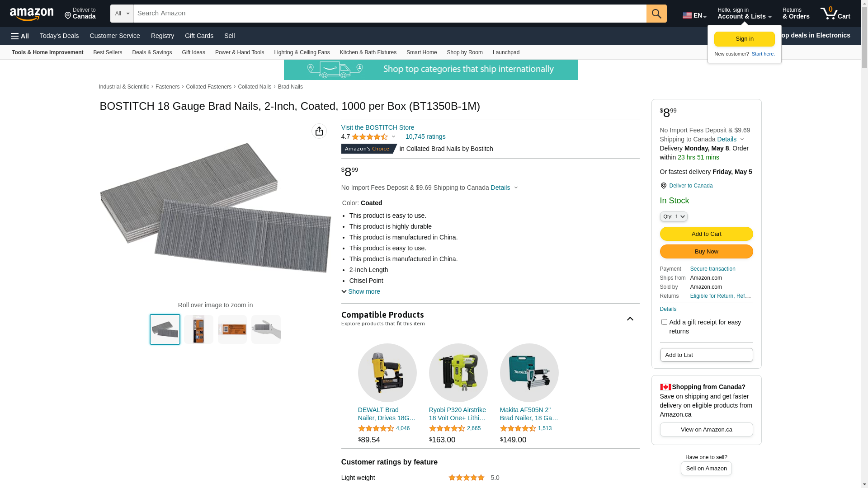The image size is (868, 488).
Task: Open the search category All dropdown
Action: click(x=122, y=14)
